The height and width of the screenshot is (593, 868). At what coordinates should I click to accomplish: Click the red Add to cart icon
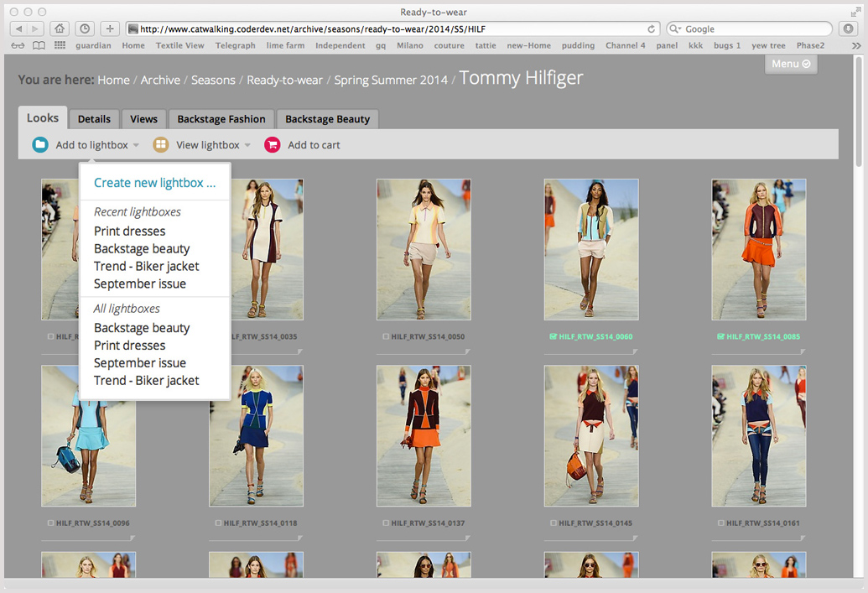pos(273,145)
